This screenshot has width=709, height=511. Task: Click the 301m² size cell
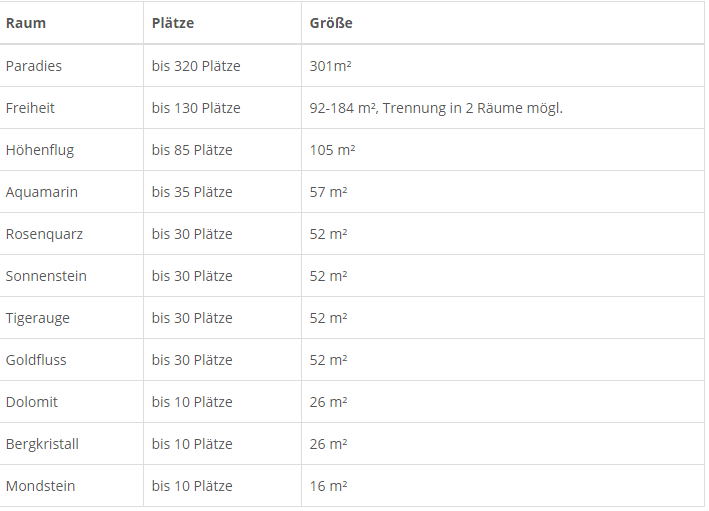coord(330,66)
